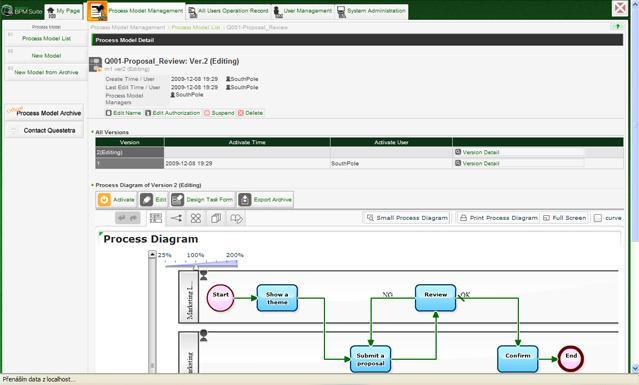Screen dimensions: 639x385
Task: Click the undo arrow in the diagram toolbar
Action: [x=122, y=218]
